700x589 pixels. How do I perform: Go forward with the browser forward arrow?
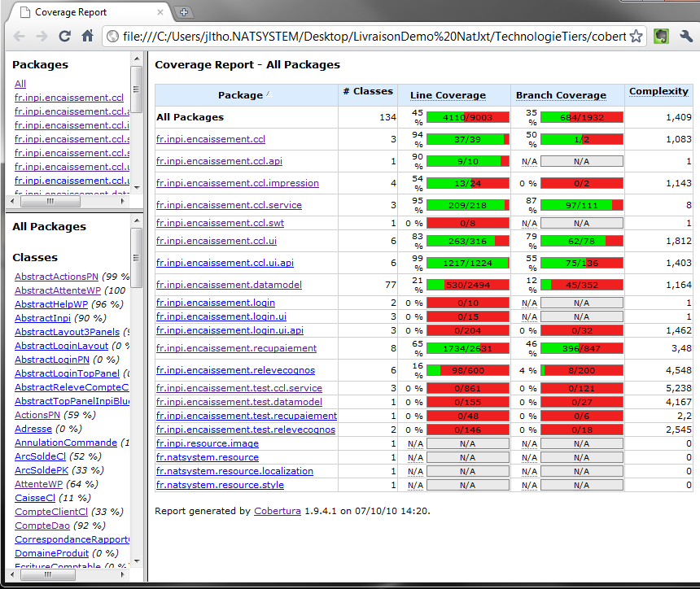coord(42,37)
